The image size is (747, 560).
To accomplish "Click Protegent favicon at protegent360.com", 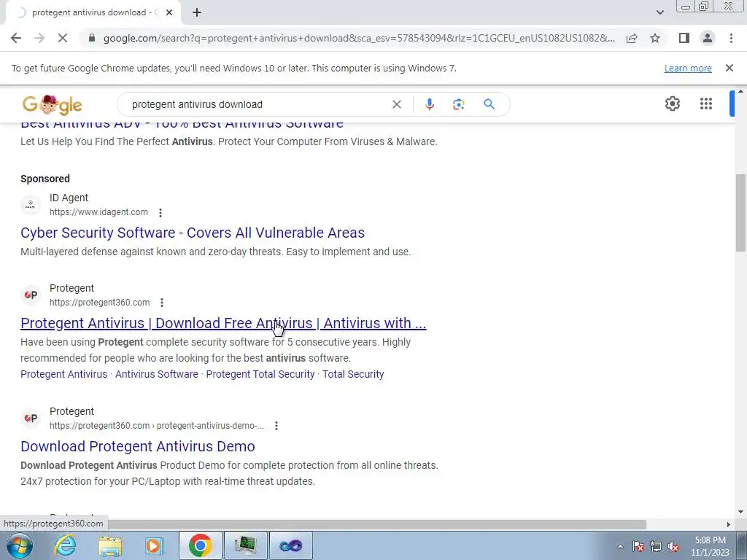I will pyautogui.click(x=31, y=295).
